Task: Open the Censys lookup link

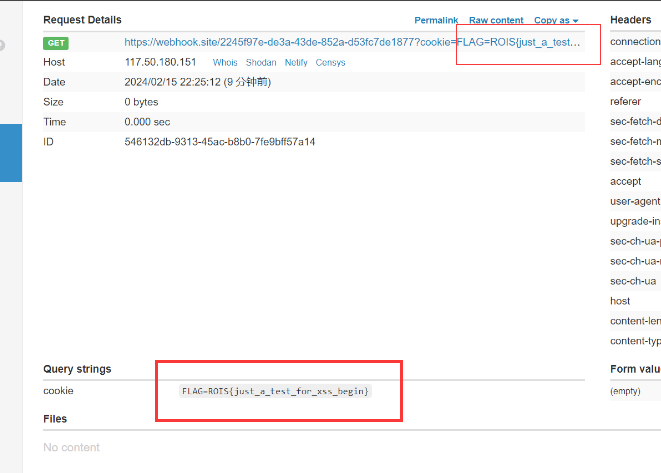Action: [x=331, y=62]
